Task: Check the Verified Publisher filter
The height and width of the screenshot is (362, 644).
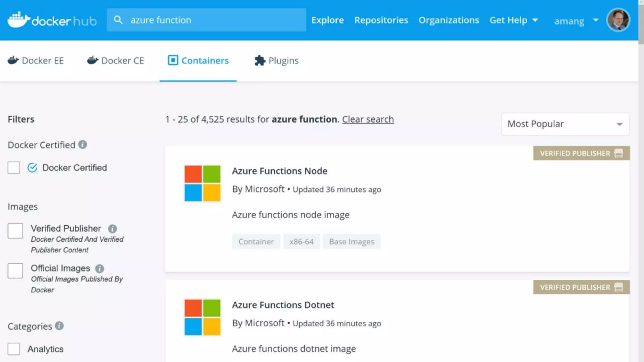Action: click(15, 231)
